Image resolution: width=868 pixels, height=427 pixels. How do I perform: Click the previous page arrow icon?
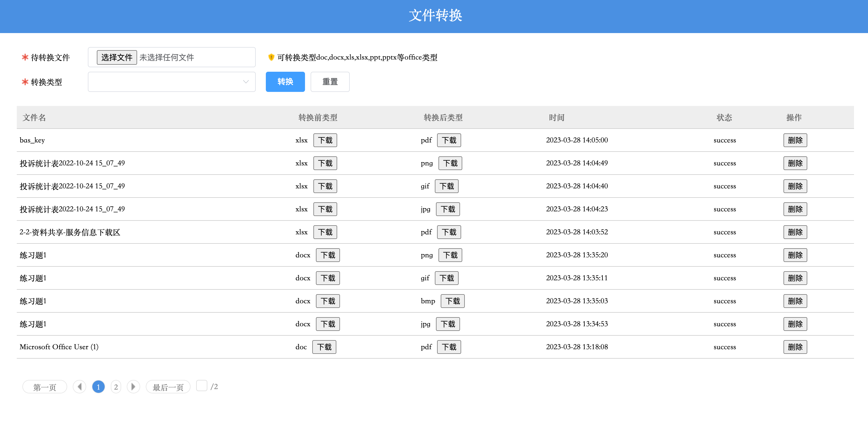pos(79,387)
